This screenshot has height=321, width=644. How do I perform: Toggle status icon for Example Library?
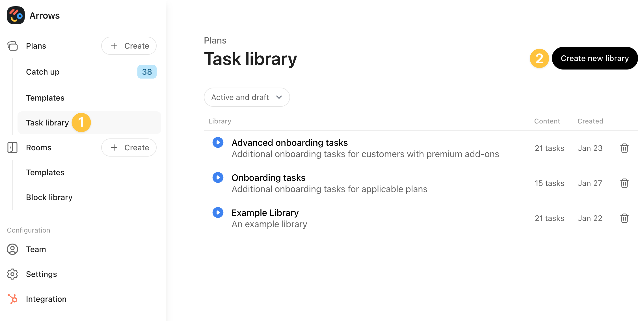218,212
